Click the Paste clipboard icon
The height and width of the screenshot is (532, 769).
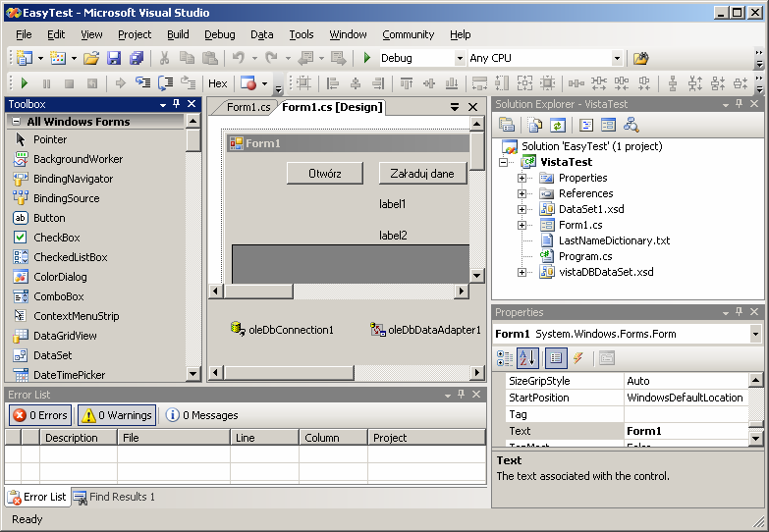[x=210, y=58]
